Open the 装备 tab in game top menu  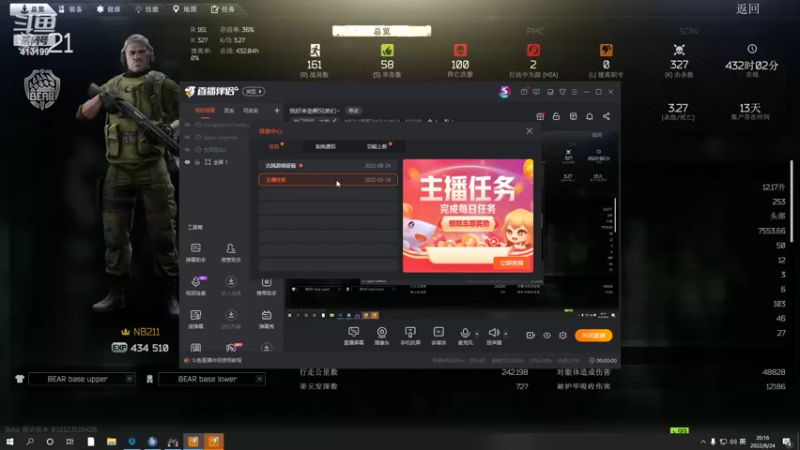point(70,9)
